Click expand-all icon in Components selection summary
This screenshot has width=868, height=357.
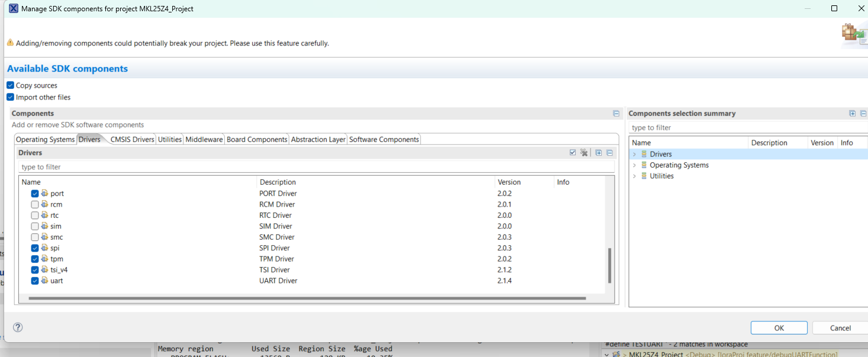[x=852, y=113]
